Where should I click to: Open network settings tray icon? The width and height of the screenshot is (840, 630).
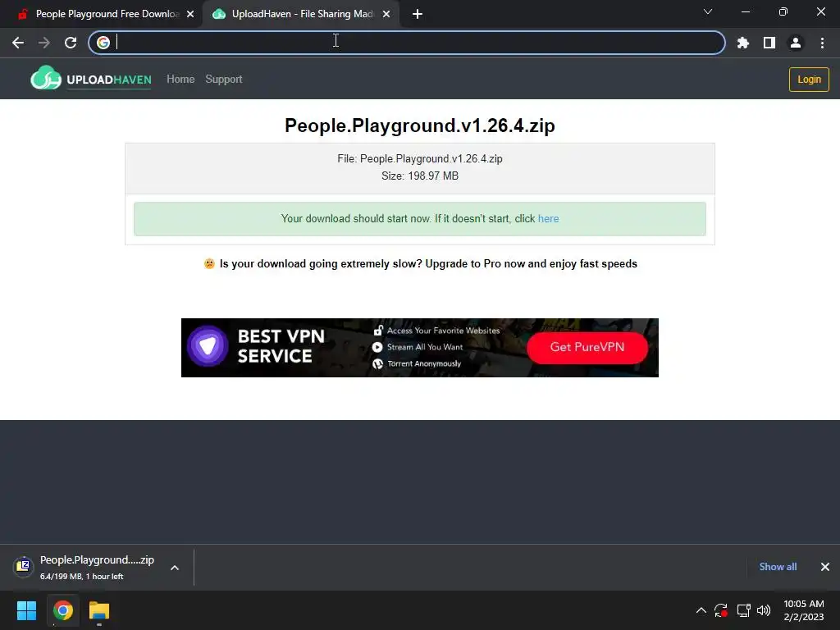coord(743,610)
